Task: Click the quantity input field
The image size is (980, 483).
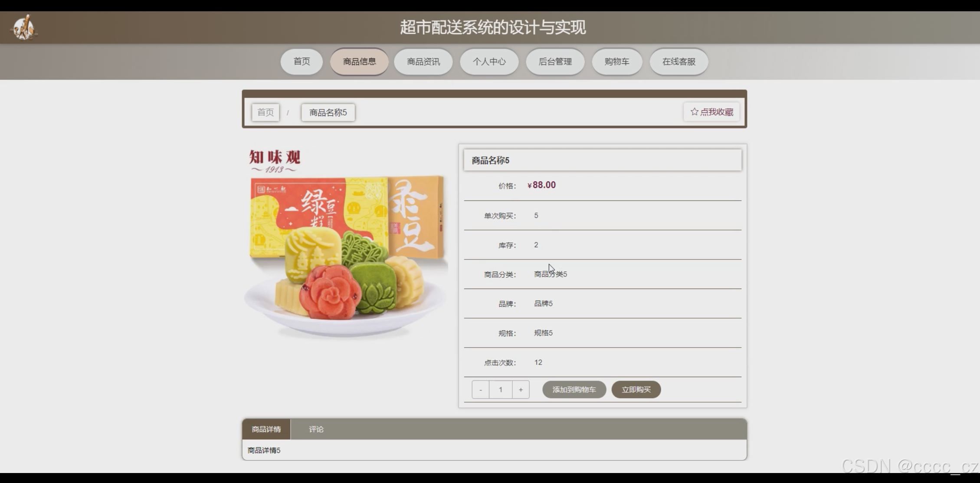Action: [501, 390]
